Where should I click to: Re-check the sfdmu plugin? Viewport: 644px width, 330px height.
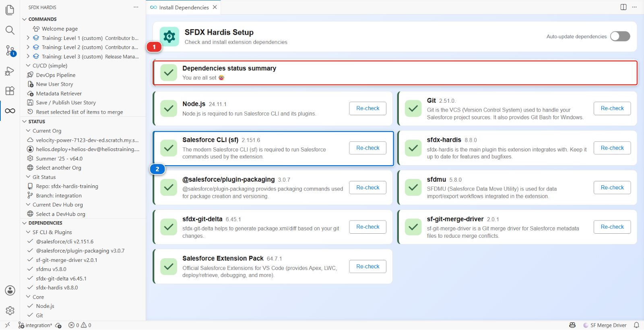coord(612,187)
